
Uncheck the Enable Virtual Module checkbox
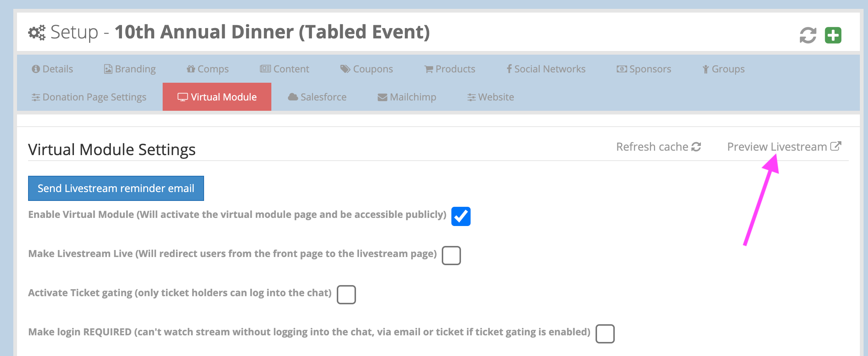(461, 216)
